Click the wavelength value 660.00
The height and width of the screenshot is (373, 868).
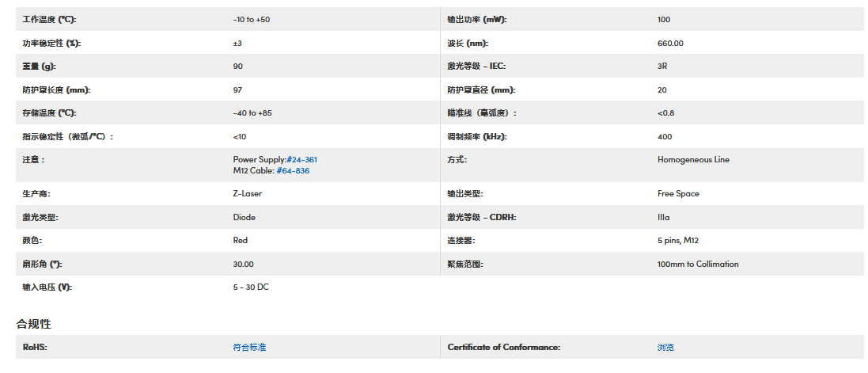tap(670, 44)
